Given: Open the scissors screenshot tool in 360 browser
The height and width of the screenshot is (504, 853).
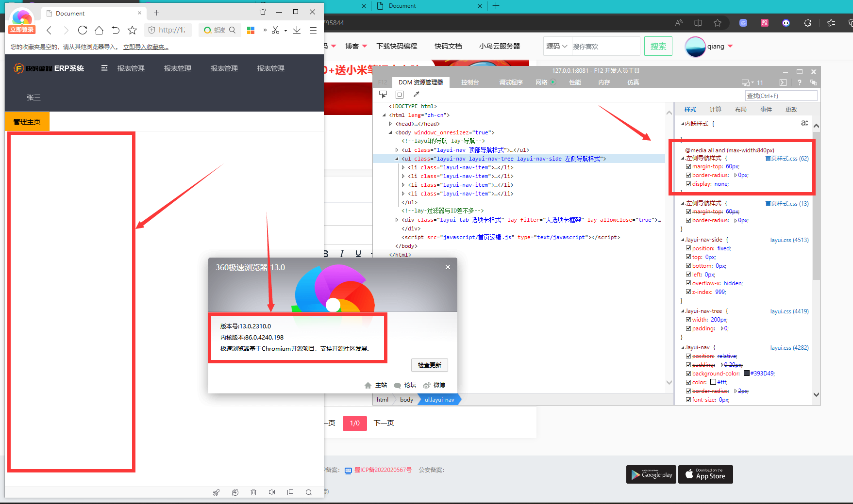Looking at the screenshot, I should [x=276, y=30].
